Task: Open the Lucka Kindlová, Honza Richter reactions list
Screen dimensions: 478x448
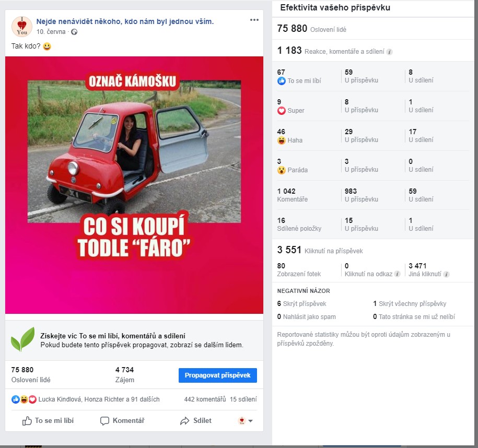Action: 99,399
